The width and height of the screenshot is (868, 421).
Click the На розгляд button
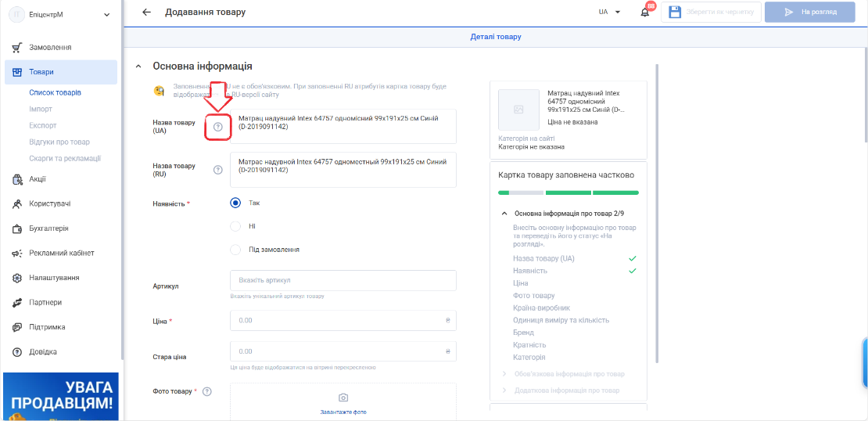click(x=810, y=13)
